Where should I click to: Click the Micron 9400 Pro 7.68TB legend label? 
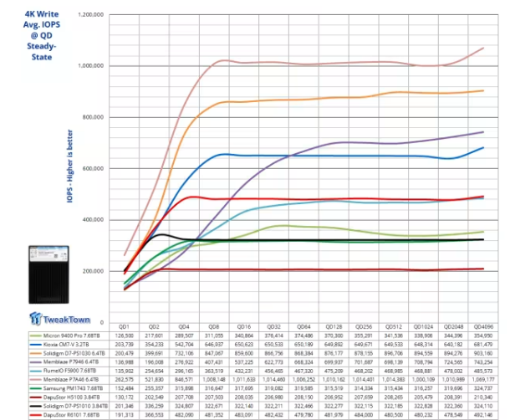[x=72, y=335]
